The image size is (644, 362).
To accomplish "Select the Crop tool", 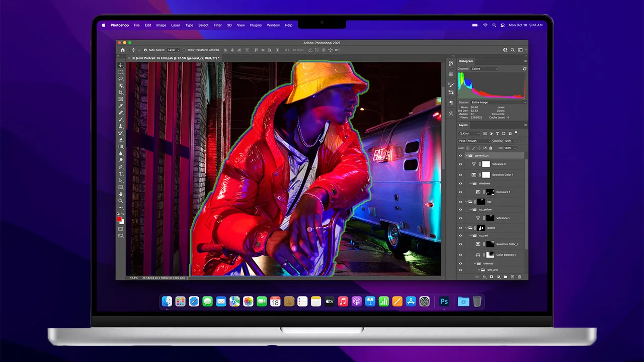I will [121, 93].
